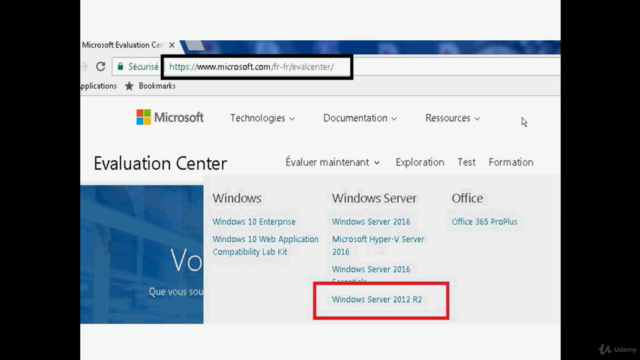Image resolution: width=640 pixels, height=360 pixels.
Task: Open Windows 10 Web Application Compatibility Lab Kit
Action: 265,245
